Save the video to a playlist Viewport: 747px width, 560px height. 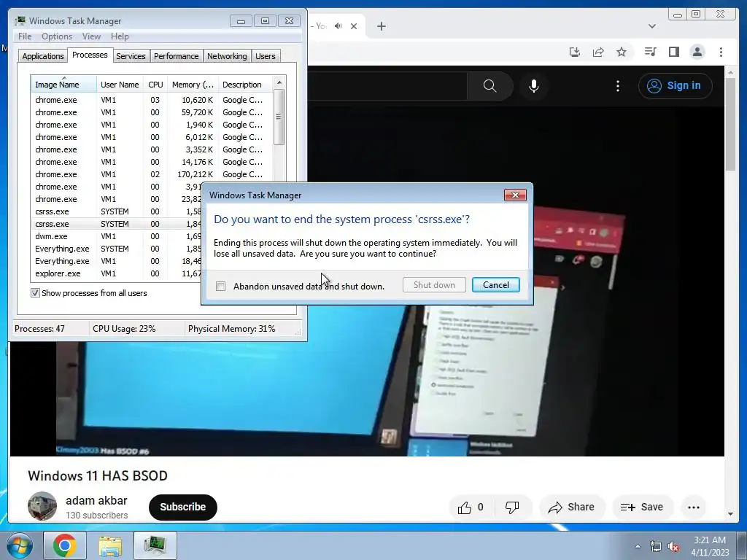click(642, 507)
